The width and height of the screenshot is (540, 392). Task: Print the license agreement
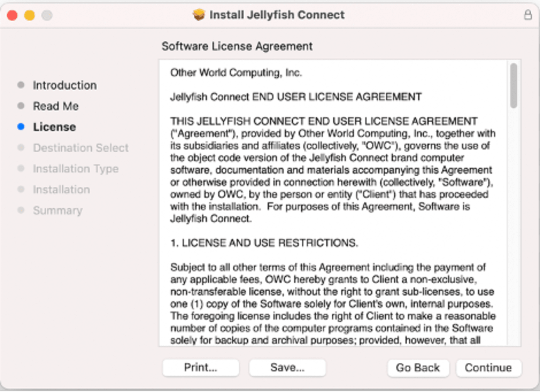point(201,368)
